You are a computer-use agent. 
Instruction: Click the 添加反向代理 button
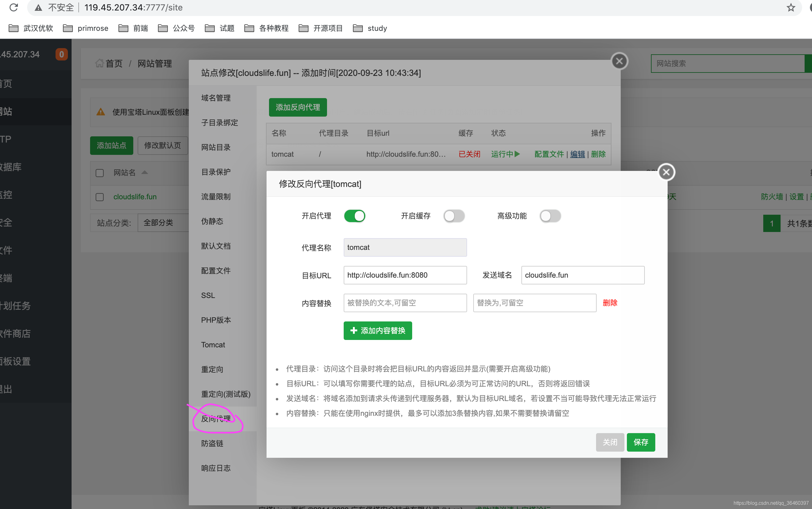[297, 107]
